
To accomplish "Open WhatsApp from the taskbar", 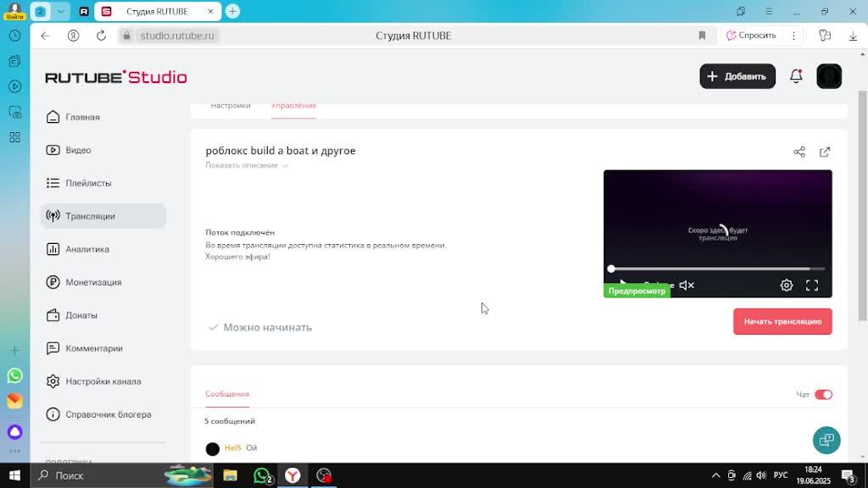I will (262, 475).
